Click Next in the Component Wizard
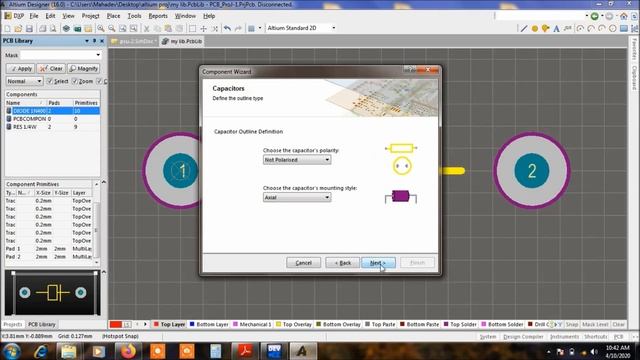 pyautogui.click(x=378, y=263)
